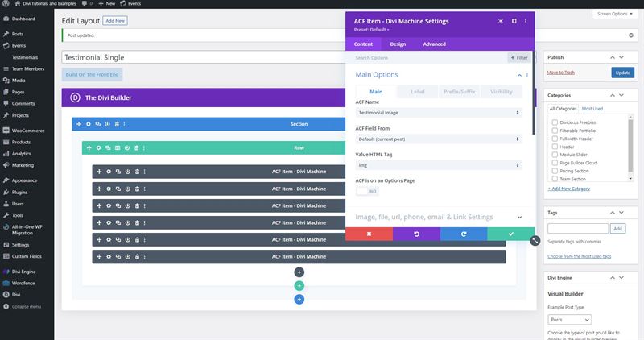Add new row with green plus circle

[x=299, y=286]
